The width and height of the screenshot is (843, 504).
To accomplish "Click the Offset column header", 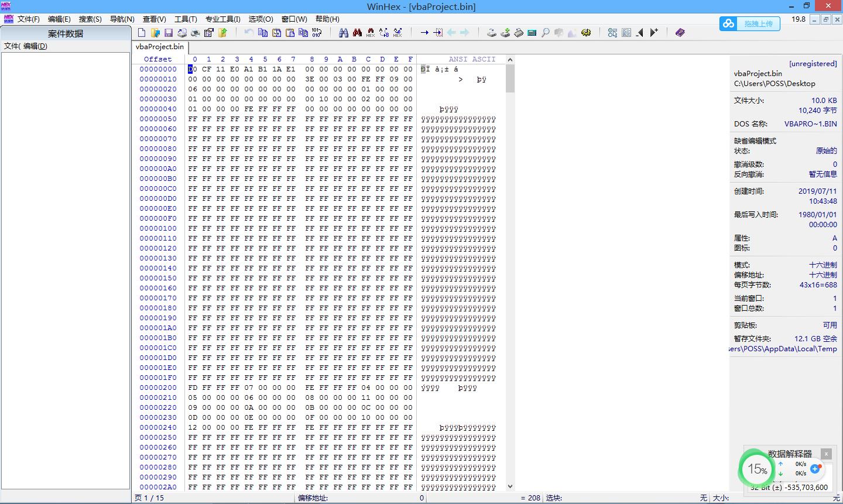I will (158, 59).
